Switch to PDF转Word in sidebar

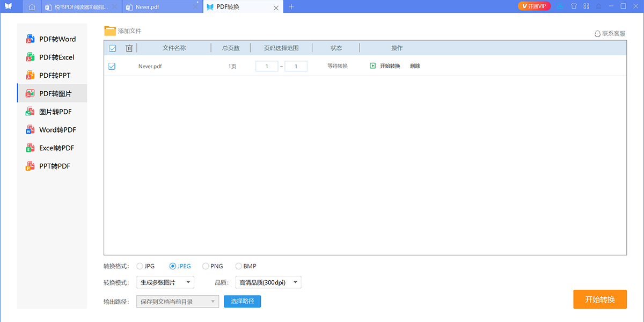point(52,39)
